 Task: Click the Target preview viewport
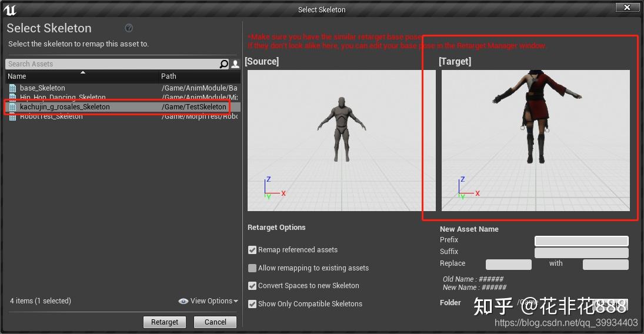pos(536,141)
